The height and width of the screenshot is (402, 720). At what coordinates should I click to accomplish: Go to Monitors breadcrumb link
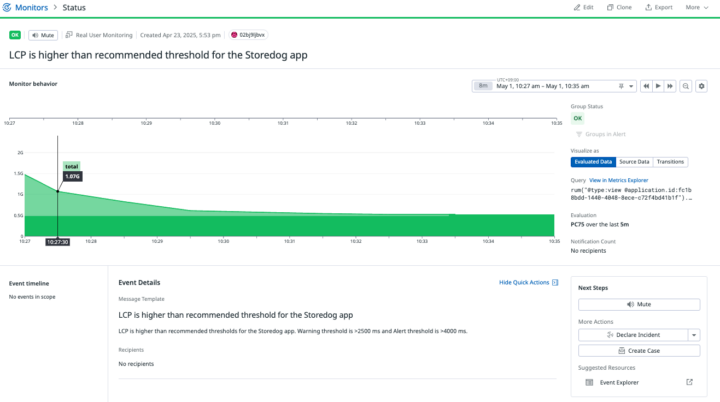click(x=31, y=7)
